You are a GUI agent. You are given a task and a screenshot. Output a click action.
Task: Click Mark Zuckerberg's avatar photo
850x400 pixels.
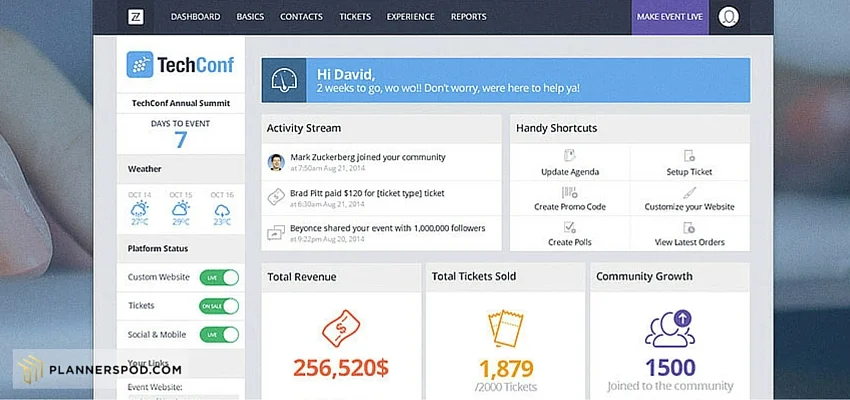point(276,162)
